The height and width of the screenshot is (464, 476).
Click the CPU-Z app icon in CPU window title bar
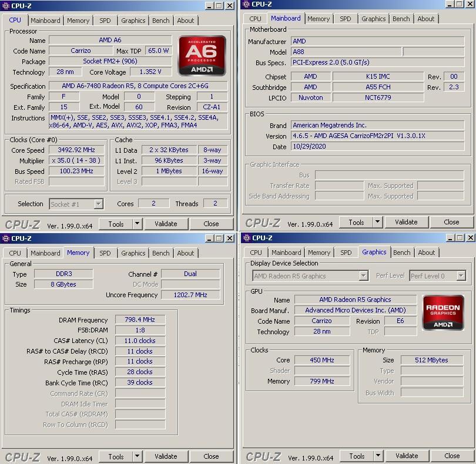pyautogui.click(x=5, y=6)
